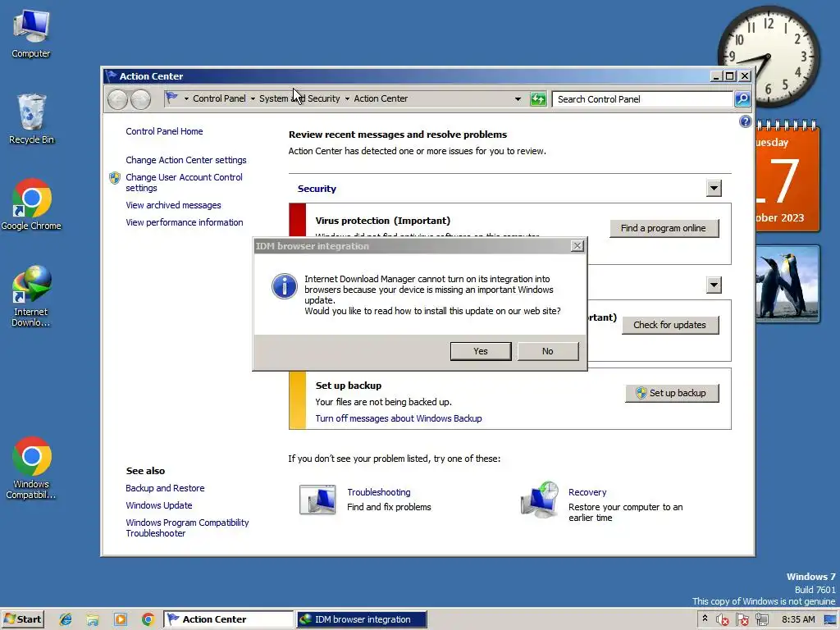Expand the arrow after Control Panel breadcrumb
The height and width of the screenshot is (630, 840).
pos(253,99)
